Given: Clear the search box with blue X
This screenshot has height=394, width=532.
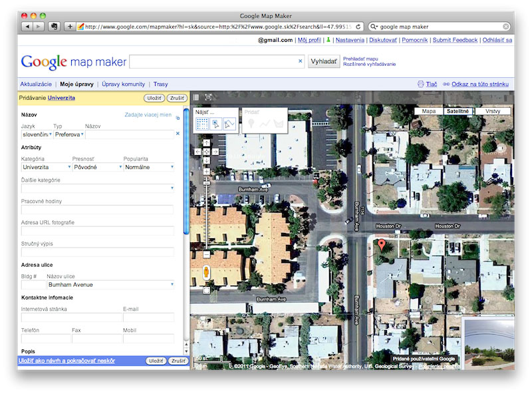Looking at the screenshot, I should (x=301, y=61).
